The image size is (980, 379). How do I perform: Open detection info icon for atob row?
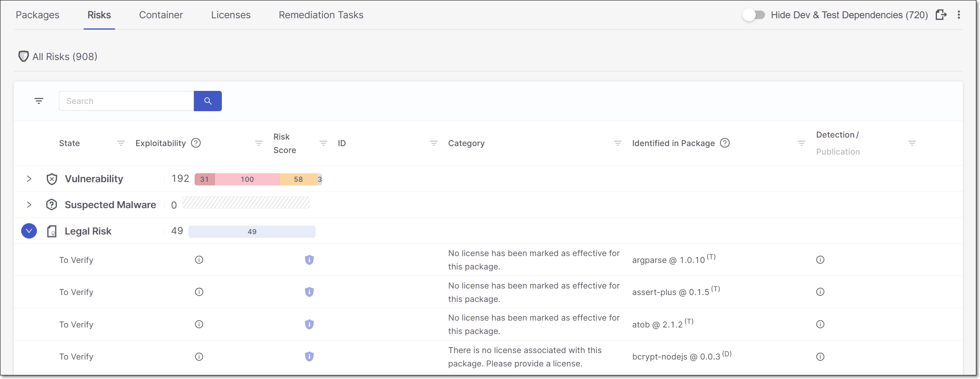point(820,324)
